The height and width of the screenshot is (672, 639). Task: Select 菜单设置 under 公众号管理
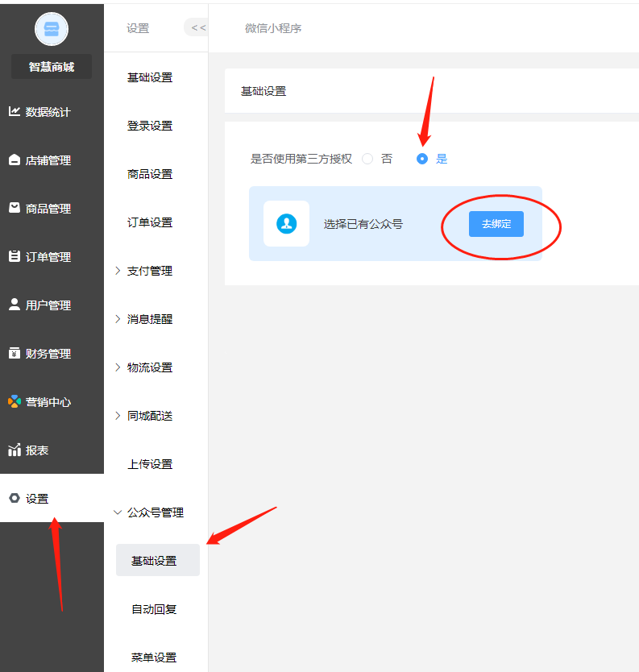click(154, 657)
